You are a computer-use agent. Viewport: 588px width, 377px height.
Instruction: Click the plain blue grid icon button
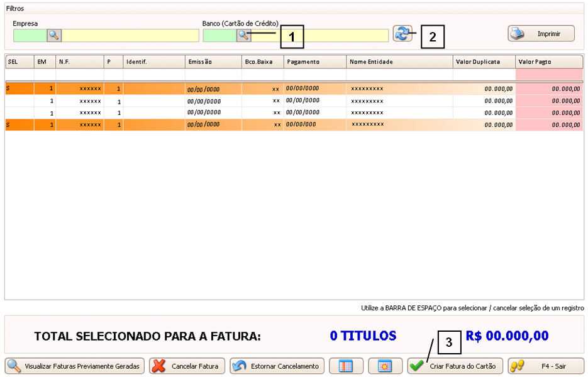346,366
